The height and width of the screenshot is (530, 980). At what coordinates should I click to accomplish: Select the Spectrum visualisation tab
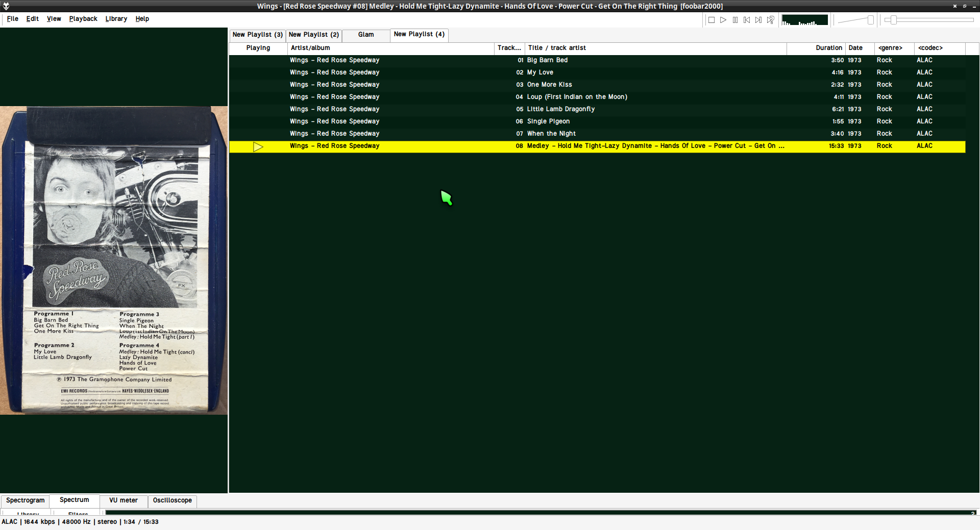pyautogui.click(x=75, y=500)
